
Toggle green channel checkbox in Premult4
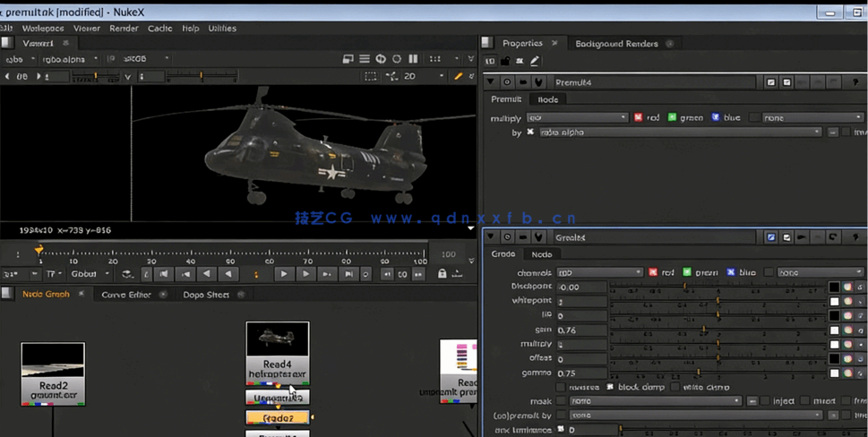tap(672, 117)
